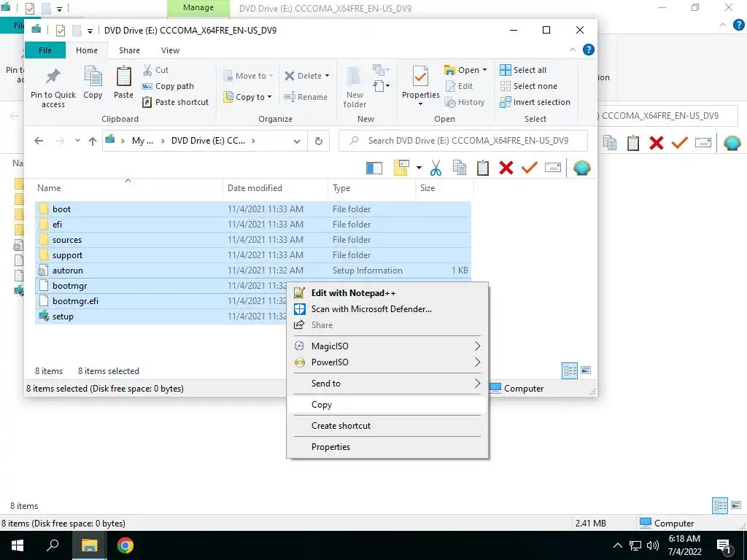Expand the MagicISO submenu
The width and height of the screenshot is (747, 560).
click(387, 346)
